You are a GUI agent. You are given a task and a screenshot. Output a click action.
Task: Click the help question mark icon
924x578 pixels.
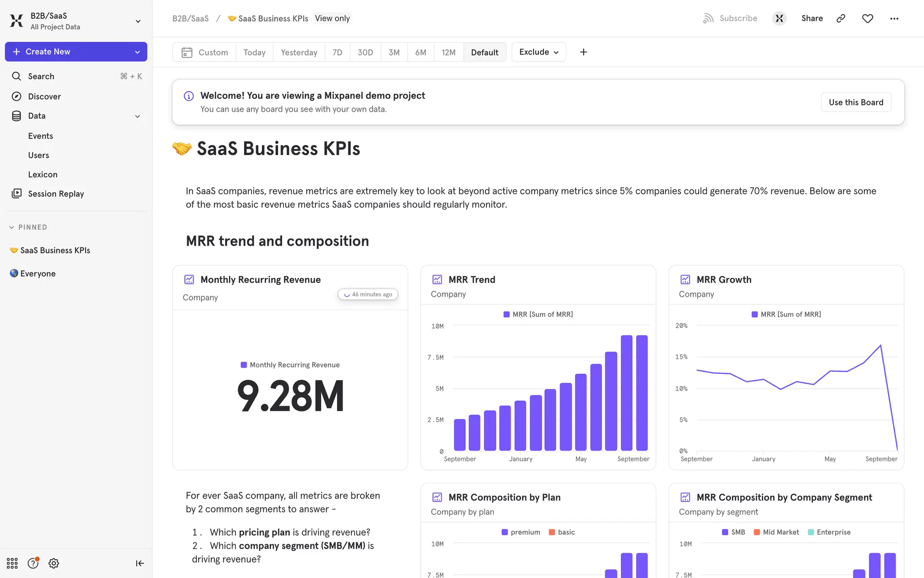click(33, 563)
